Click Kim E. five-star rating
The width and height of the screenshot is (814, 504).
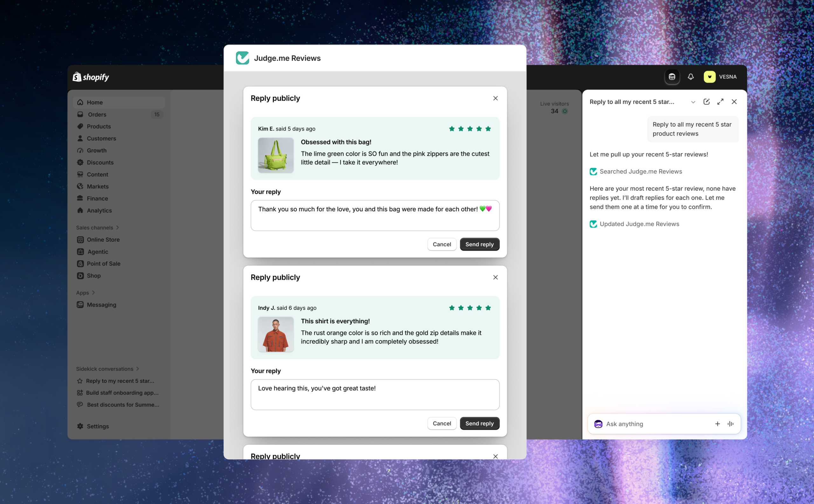pos(470,129)
